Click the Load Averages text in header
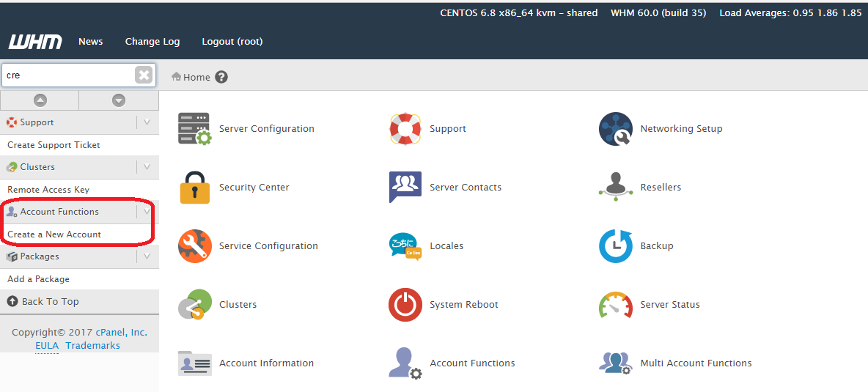 pyautogui.click(x=790, y=12)
